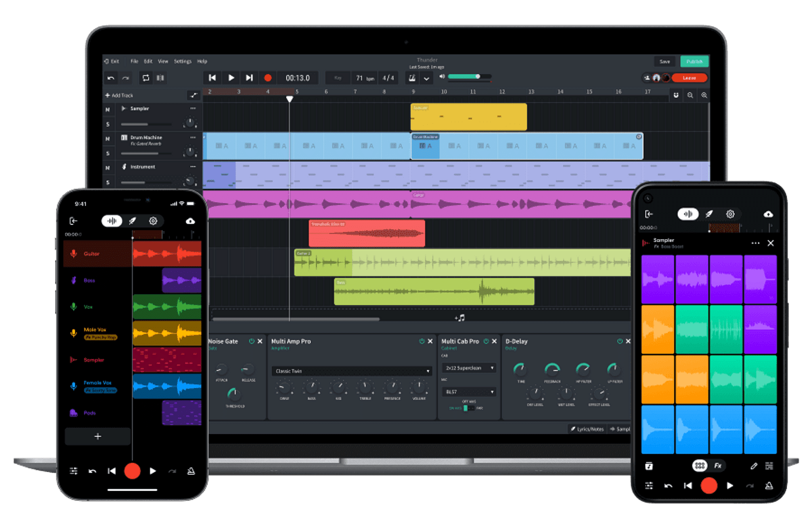Click the zoom out magnifier icon
Viewport: 812px width, 526px height.
point(690,95)
